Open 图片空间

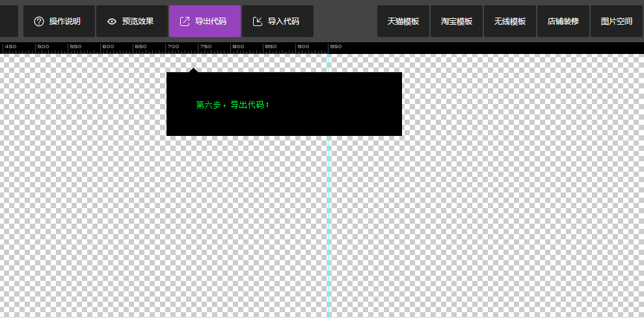(x=617, y=21)
